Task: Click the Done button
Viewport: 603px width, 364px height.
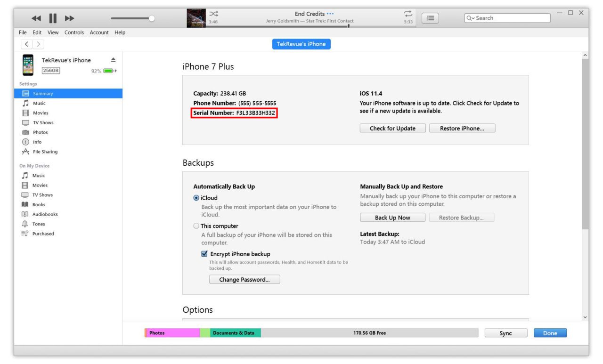Action: 550,333
